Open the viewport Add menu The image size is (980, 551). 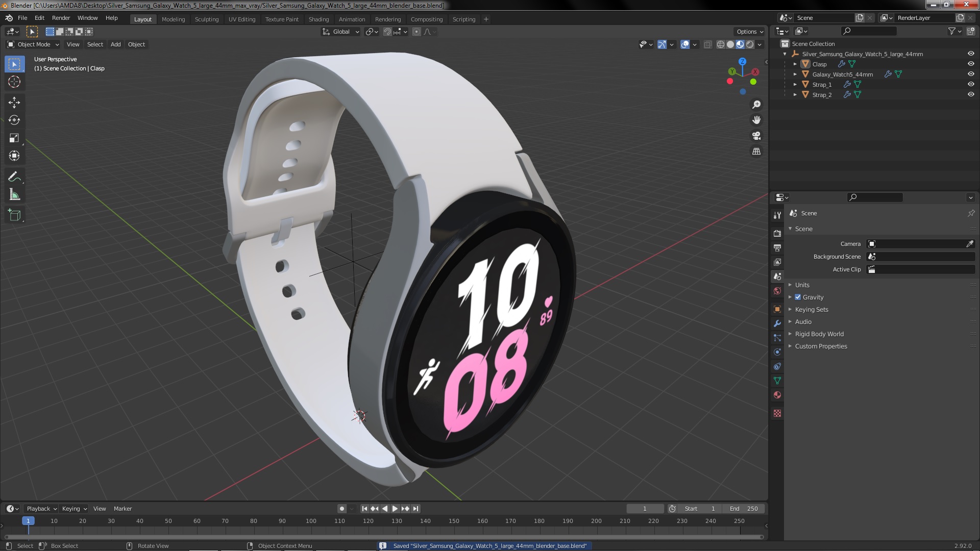pyautogui.click(x=116, y=44)
